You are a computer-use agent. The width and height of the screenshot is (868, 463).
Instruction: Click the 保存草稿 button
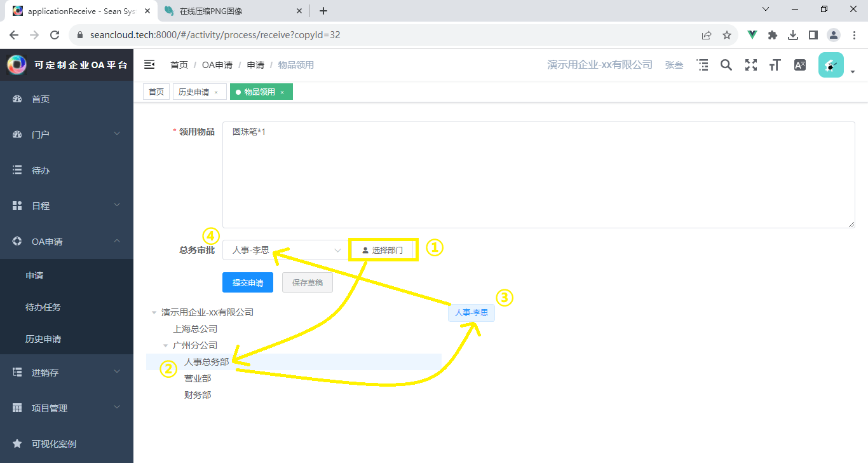(x=308, y=282)
